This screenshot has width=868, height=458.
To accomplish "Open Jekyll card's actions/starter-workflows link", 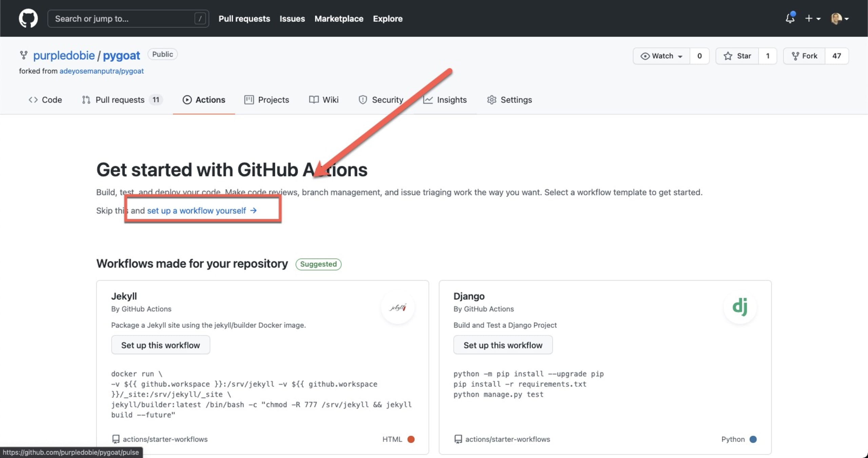I will click(x=165, y=439).
